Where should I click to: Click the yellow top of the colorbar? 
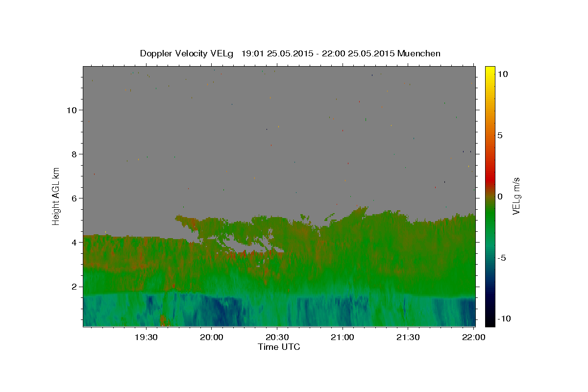(x=490, y=71)
